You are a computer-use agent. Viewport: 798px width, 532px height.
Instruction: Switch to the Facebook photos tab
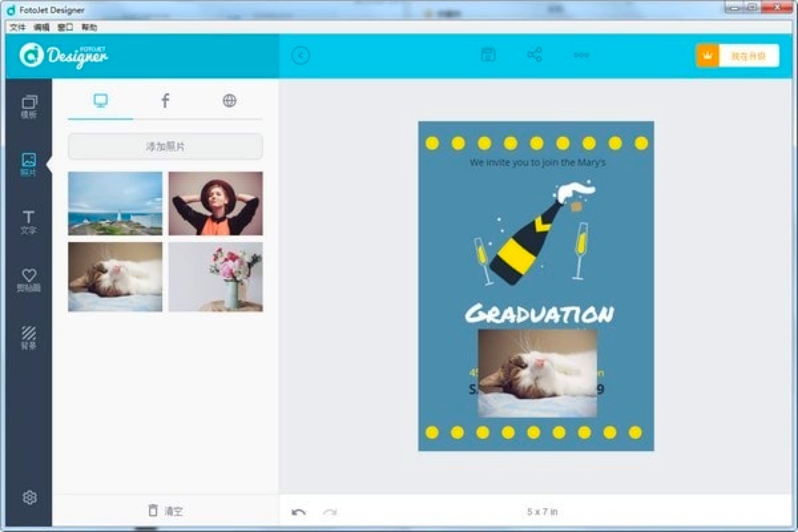[164, 100]
